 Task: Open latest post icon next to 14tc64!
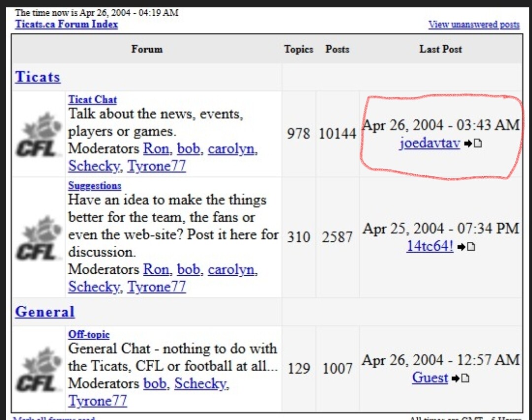[466, 247]
